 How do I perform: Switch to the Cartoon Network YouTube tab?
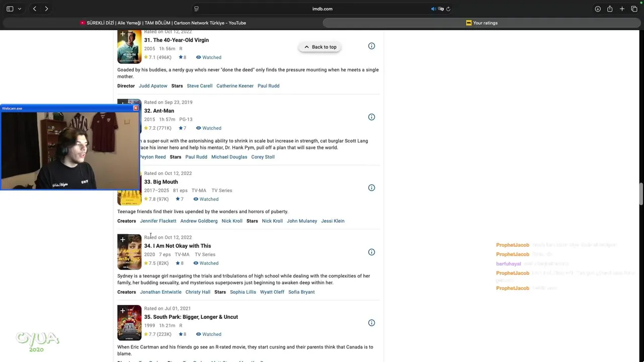pyautogui.click(x=162, y=23)
